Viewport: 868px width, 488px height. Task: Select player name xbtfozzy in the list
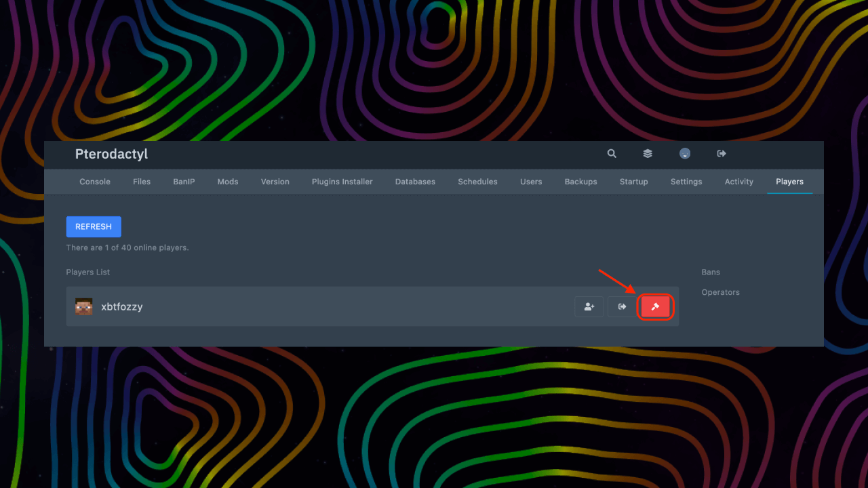[121, 307]
